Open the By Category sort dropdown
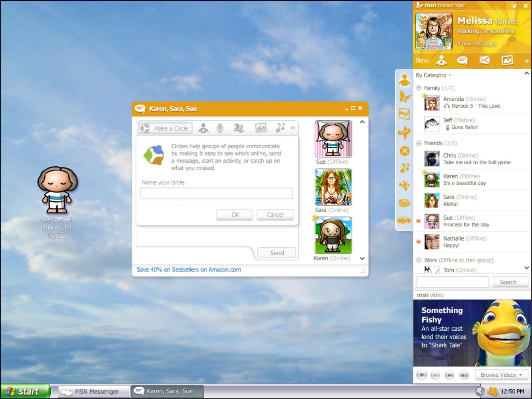The width and height of the screenshot is (532, 399). pos(434,75)
